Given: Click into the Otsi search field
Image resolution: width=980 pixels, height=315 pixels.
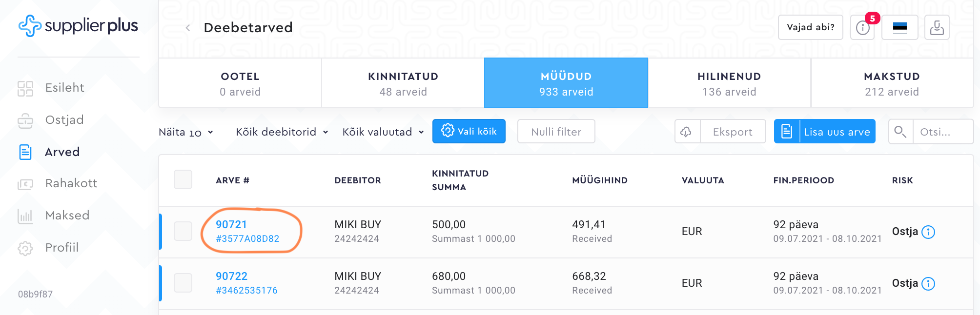Looking at the screenshot, I should [x=942, y=132].
